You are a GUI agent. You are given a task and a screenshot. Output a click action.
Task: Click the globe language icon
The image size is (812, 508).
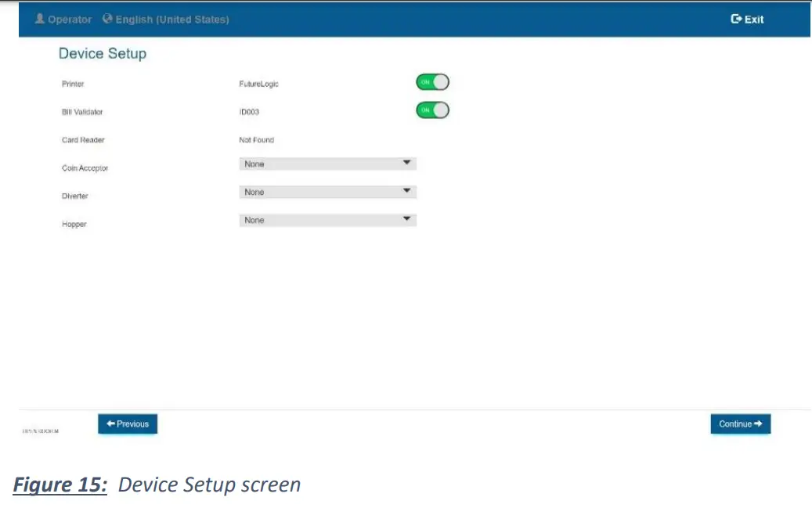[x=107, y=19]
